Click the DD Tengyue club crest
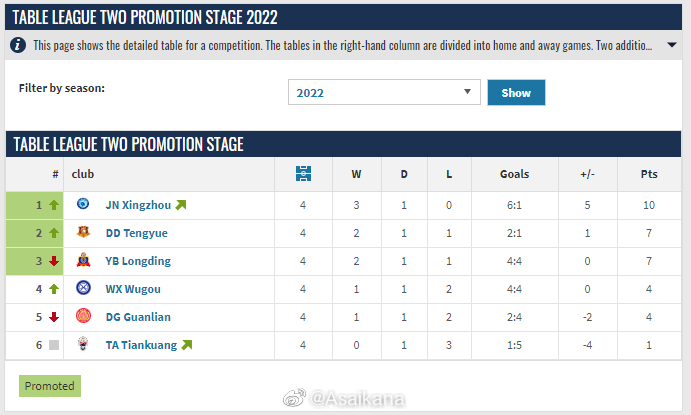Viewport: 691px width, 415px height. (x=83, y=232)
